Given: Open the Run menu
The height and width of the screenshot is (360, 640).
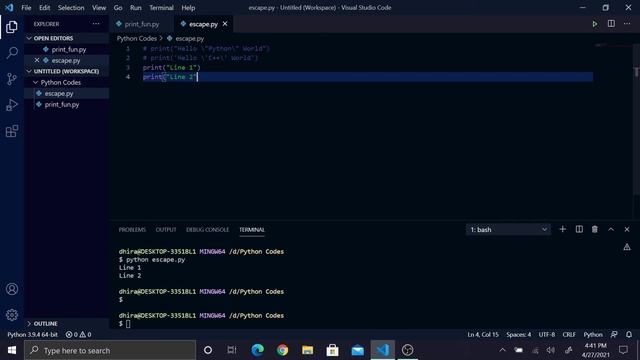Looking at the screenshot, I should tap(136, 7).
